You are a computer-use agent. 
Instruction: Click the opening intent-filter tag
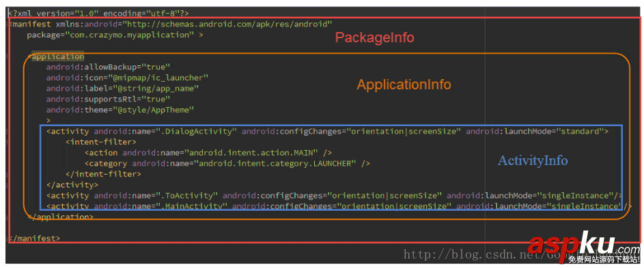click(101, 142)
